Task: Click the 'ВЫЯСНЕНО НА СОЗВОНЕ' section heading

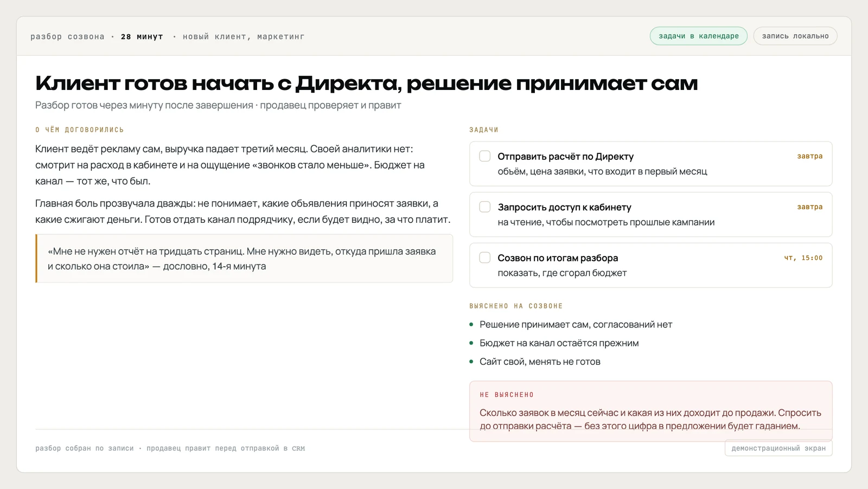Action: 516,306
